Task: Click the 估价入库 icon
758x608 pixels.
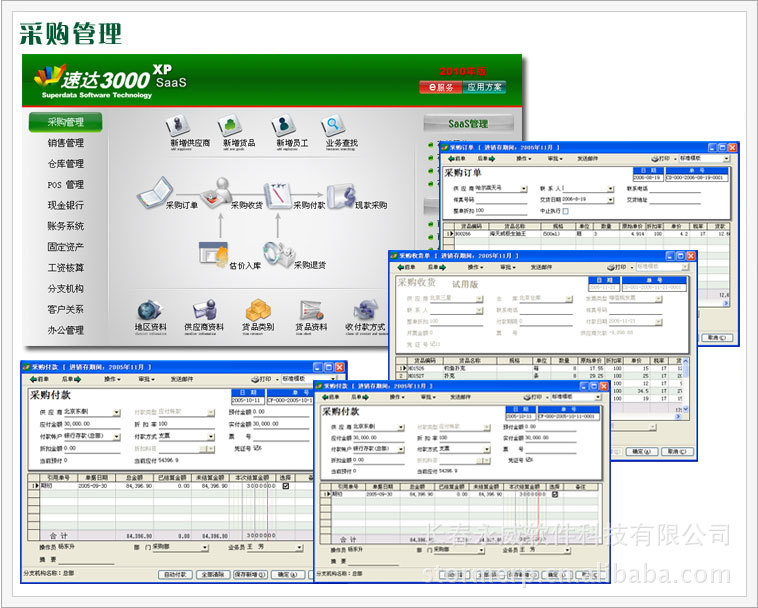Action: (213, 253)
